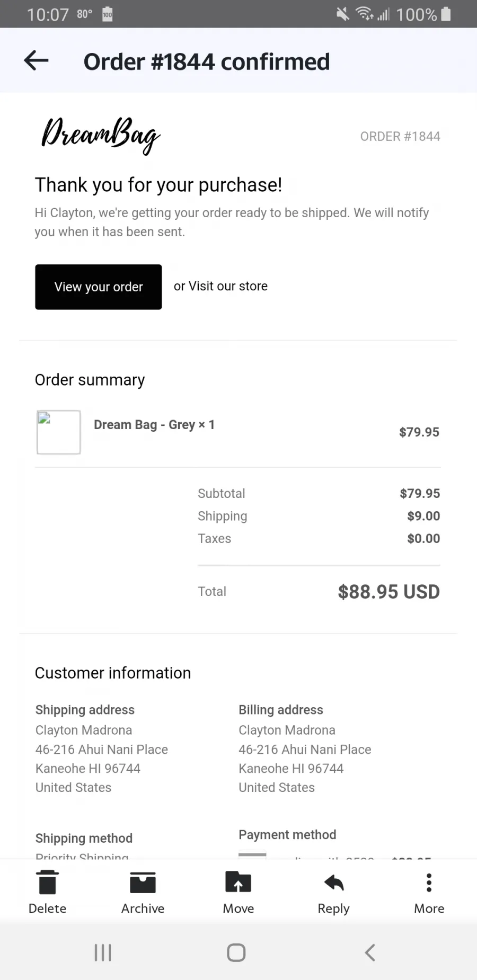Tap the ORDER #1844 label
This screenshot has height=980, width=477.
coord(400,137)
